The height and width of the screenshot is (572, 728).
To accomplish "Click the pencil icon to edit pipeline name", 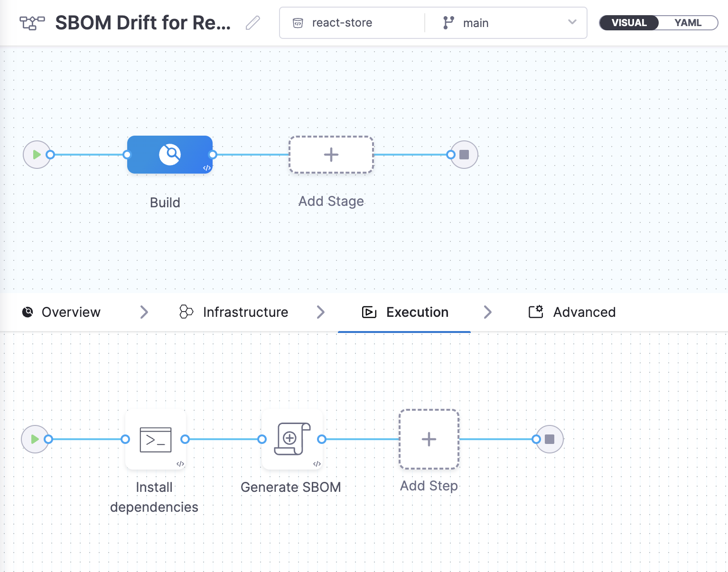I will coord(253,23).
